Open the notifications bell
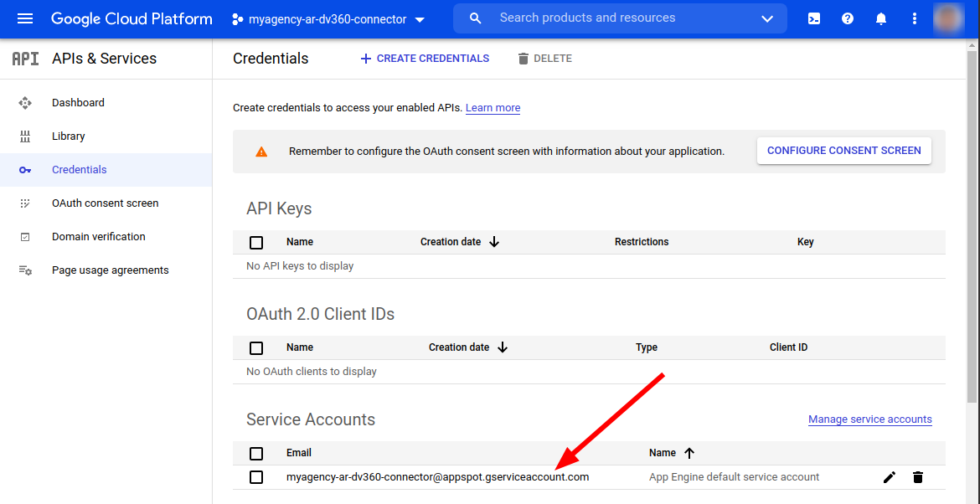The height and width of the screenshot is (504, 980). pyautogui.click(x=881, y=18)
